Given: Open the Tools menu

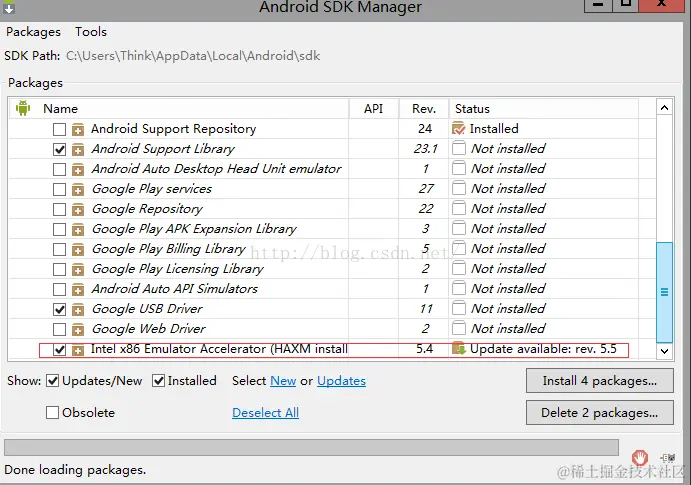Looking at the screenshot, I should coord(91,32).
